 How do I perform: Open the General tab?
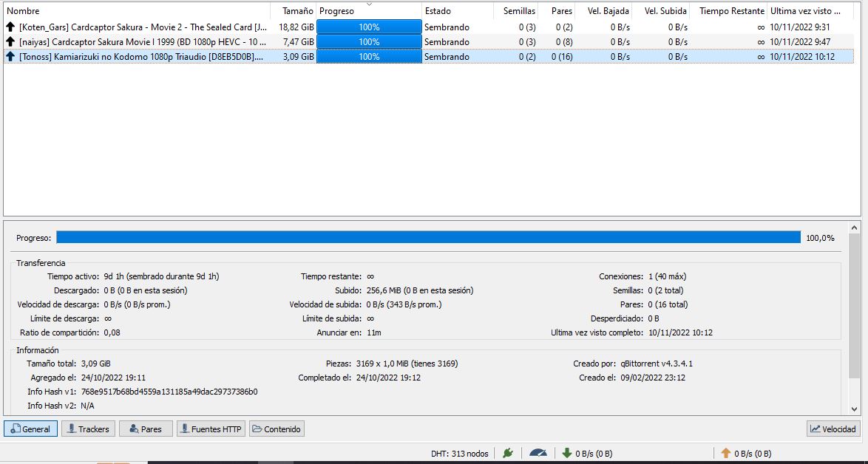coord(30,429)
